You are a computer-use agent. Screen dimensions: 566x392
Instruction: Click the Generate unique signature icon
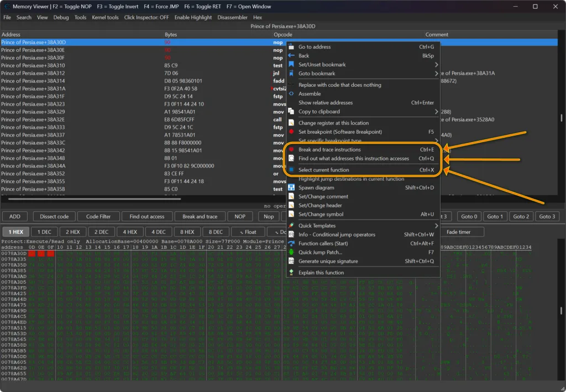[291, 261]
